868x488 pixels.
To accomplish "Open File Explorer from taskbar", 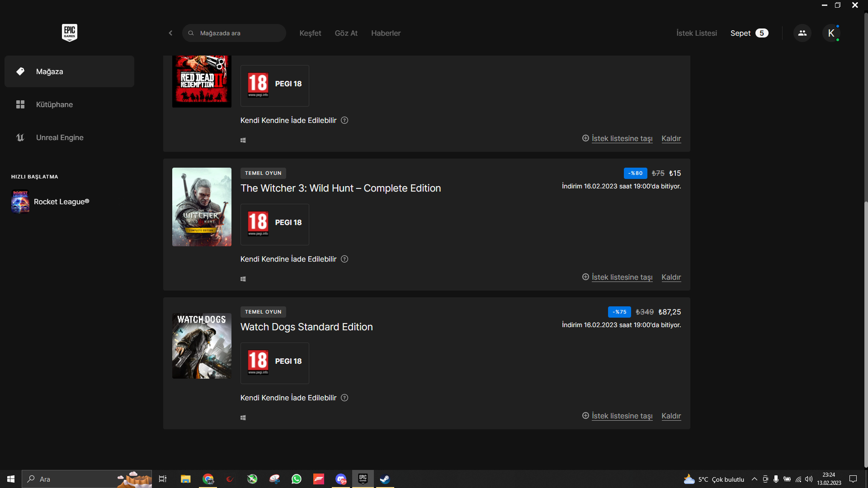I will coord(185,479).
